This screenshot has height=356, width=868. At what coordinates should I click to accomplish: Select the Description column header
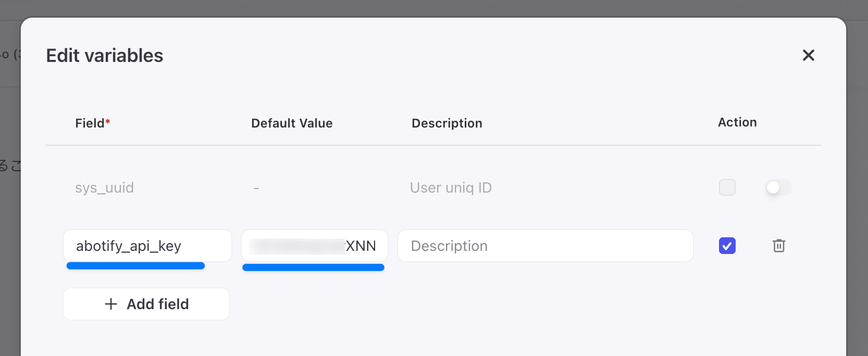(x=447, y=123)
